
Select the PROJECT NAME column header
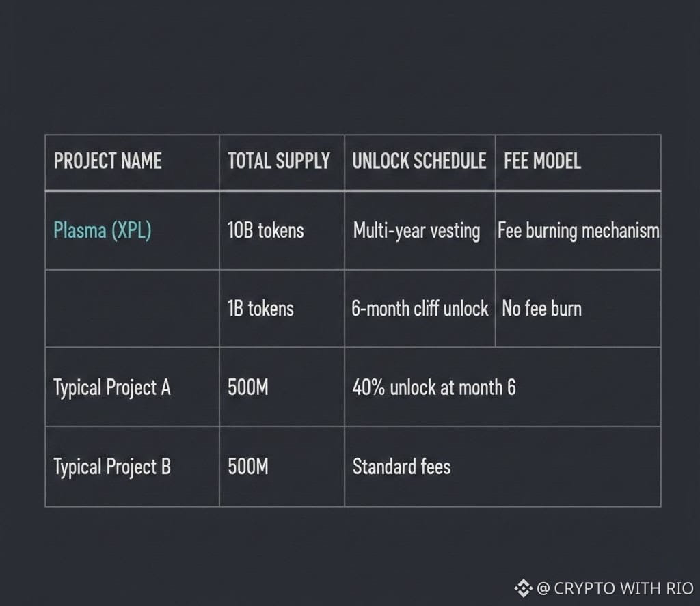(x=108, y=161)
